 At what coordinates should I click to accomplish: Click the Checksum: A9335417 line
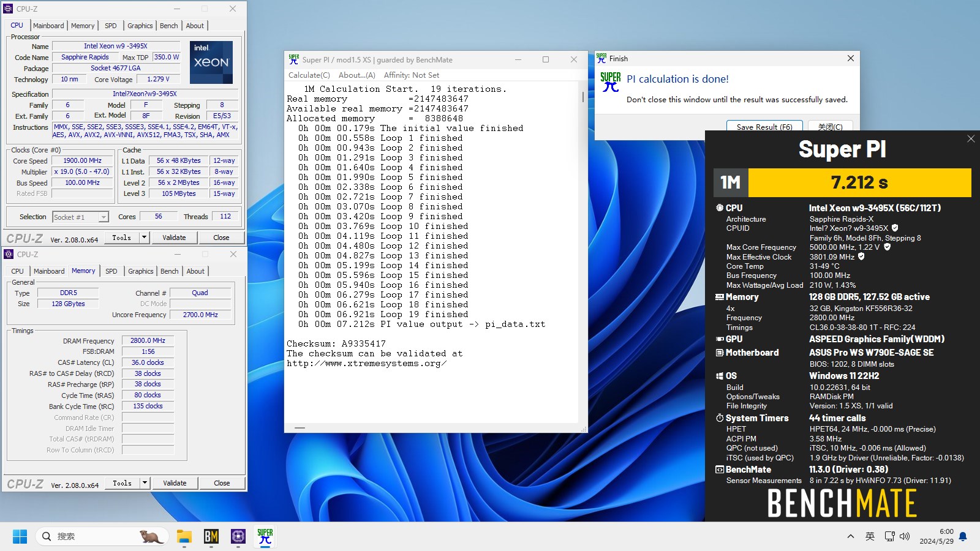[336, 344]
